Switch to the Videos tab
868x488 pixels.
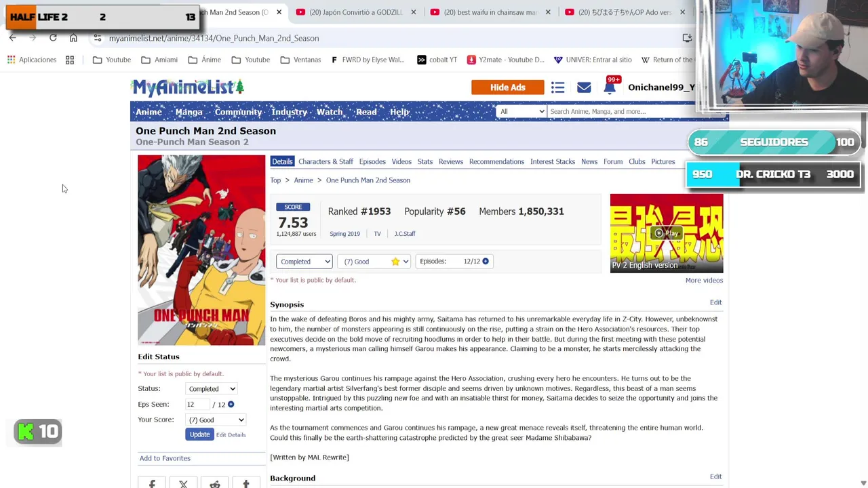(401, 161)
